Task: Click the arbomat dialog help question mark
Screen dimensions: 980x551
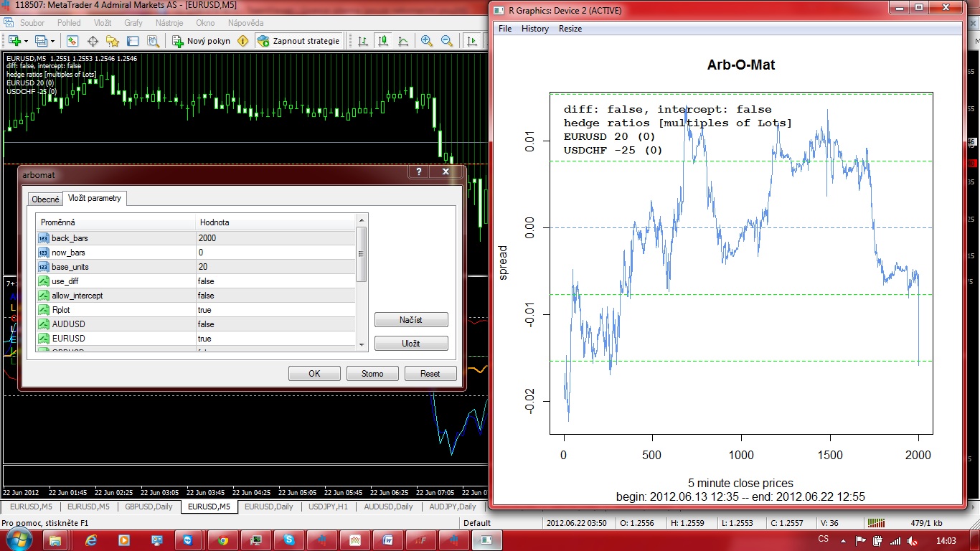Action: point(419,172)
